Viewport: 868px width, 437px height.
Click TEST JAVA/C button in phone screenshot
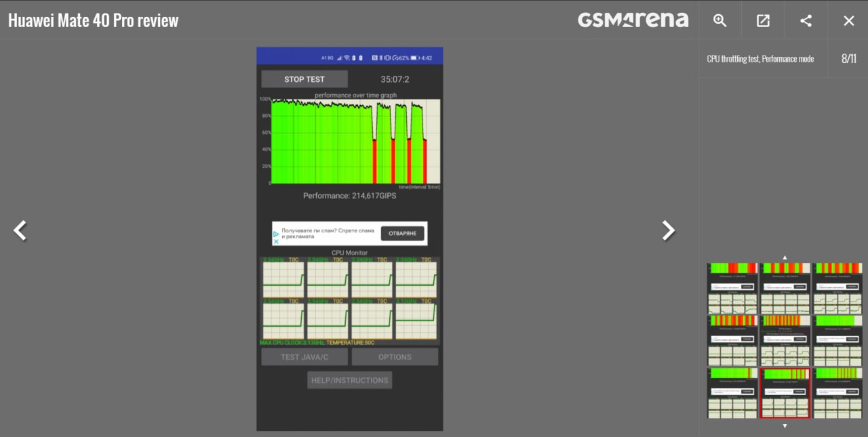coord(304,357)
